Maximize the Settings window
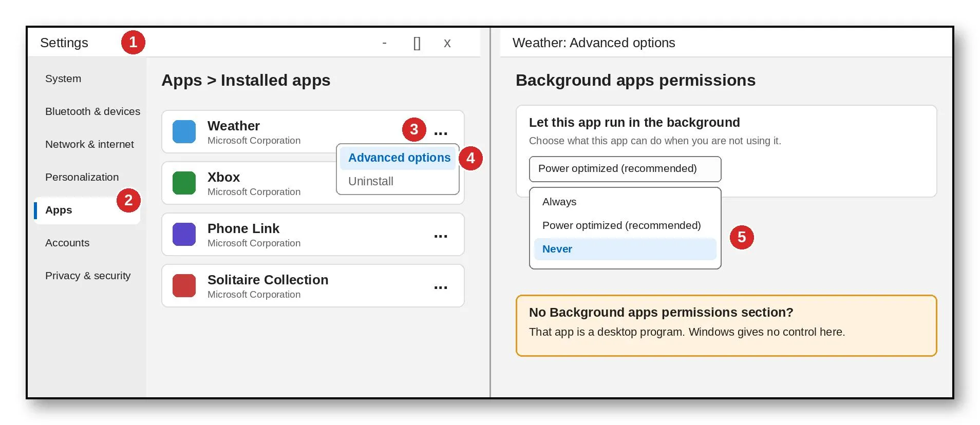The image size is (980, 425). click(417, 43)
